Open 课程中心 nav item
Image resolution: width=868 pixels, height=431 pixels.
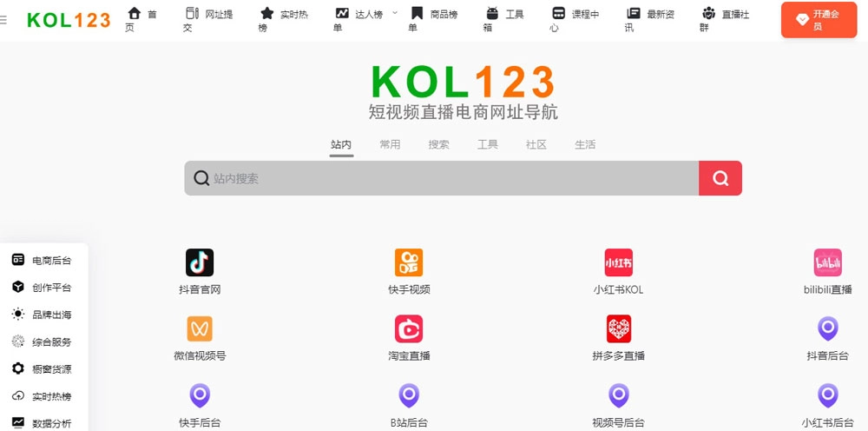click(575, 20)
